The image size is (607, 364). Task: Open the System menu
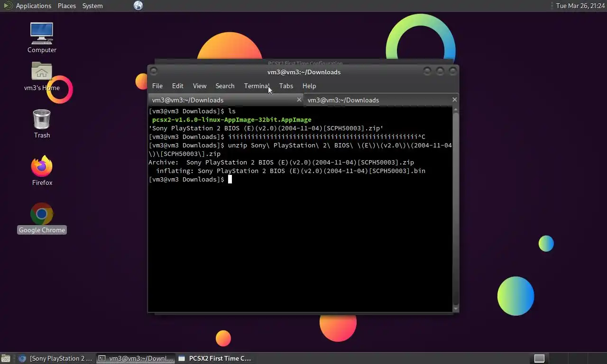(92, 6)
